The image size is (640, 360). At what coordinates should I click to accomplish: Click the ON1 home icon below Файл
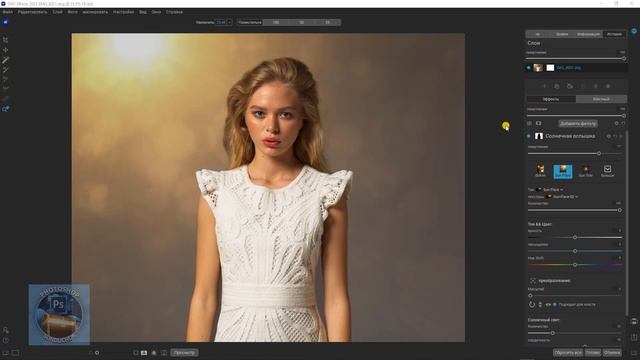coord(5,22)
